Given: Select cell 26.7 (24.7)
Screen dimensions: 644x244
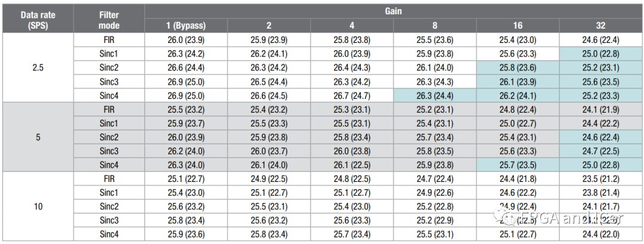Looking at the screenshot, I should pyautogui.click(x=352, y=95).
